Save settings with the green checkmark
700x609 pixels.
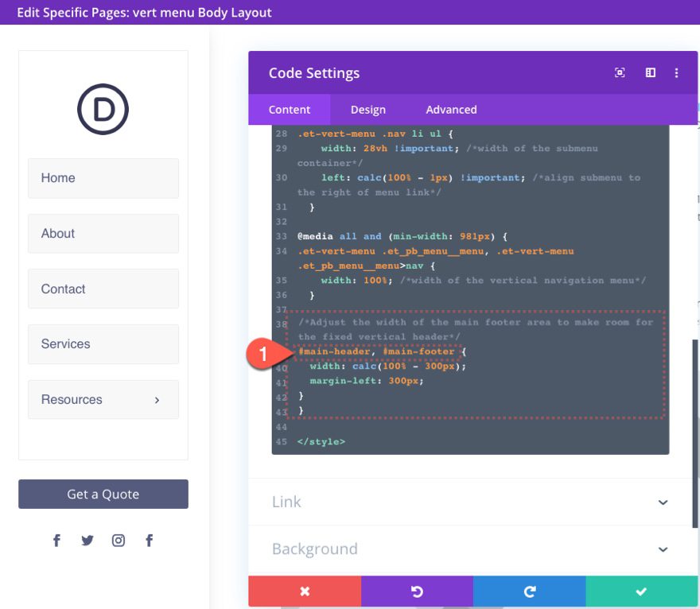[x=641, y=590]
